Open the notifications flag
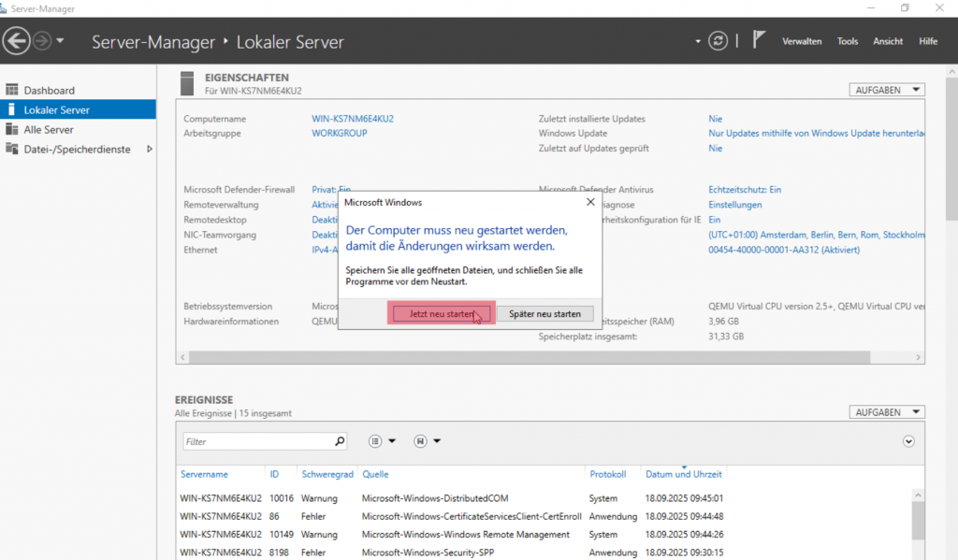The image size is (958, 560). tap(760, 40)
